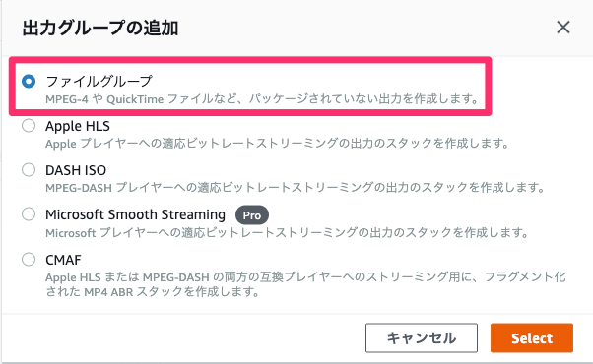Click the キャンセル button
This screenshot has height=364, width=593.
coord(422,338)
